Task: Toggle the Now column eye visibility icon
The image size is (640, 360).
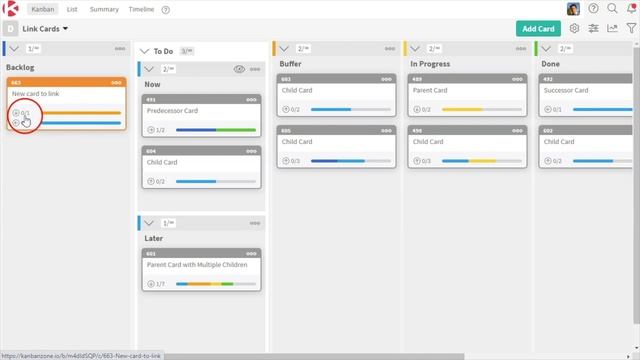Action: pos(239,69)
